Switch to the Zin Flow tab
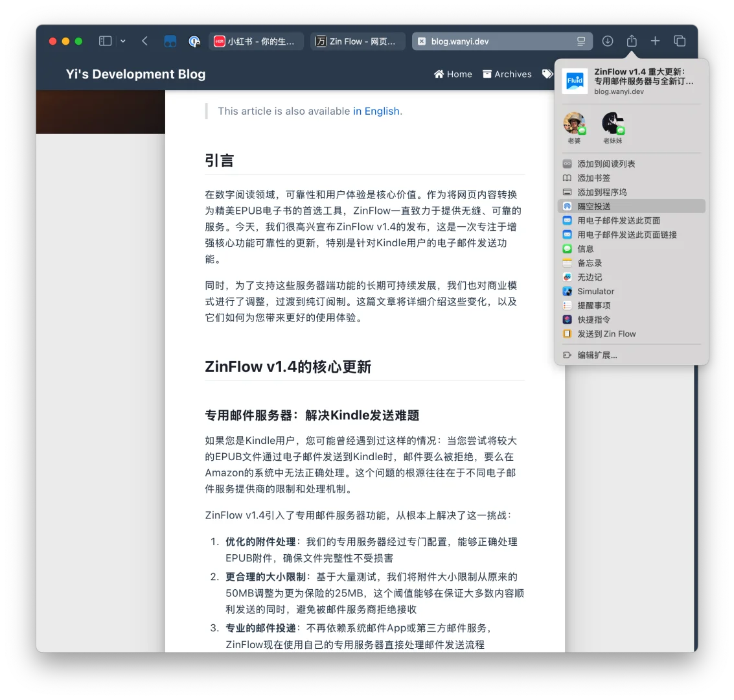The height and width of the screenshot is (700, 734). [358, 41]
